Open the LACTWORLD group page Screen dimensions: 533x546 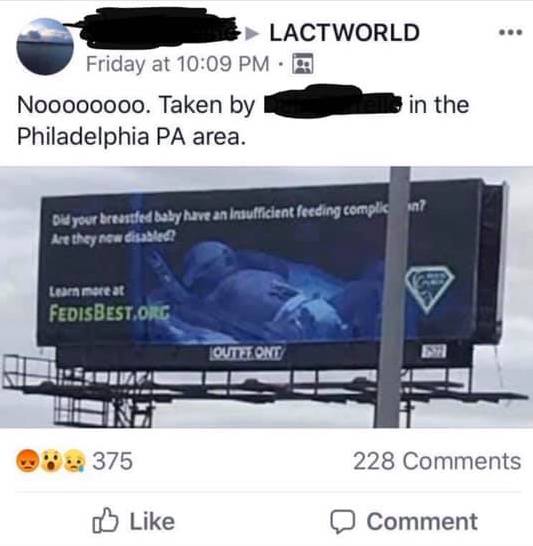344,33
